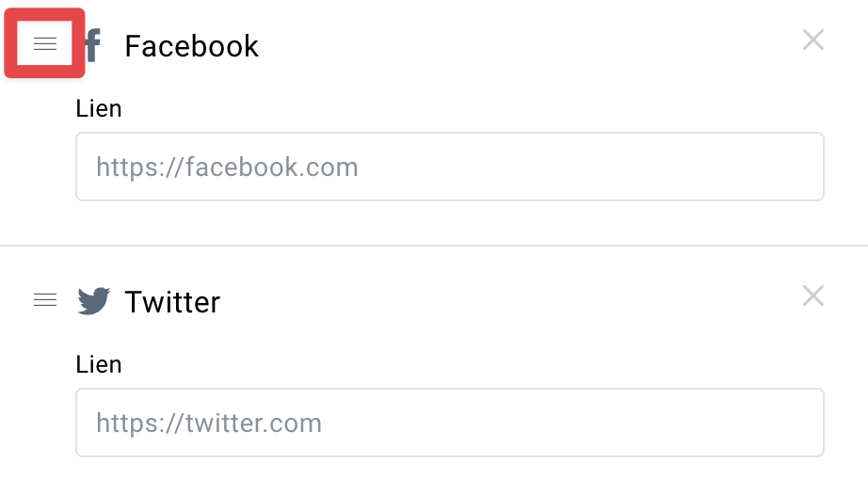
Task: Click the Facebook heading text
Action: click(x=191, y=46)
